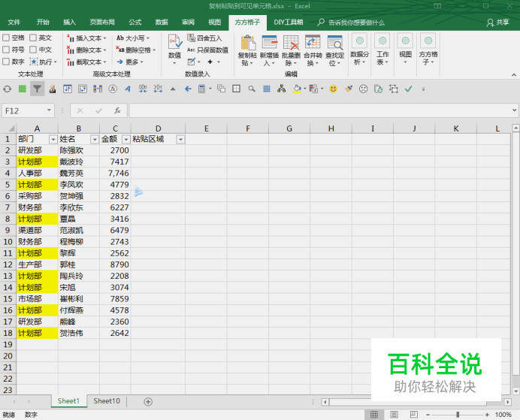Open 批量删除 batch delete tool
This screenshot has height=420, width=520.
pyautogui.click(x=291, y=51)
